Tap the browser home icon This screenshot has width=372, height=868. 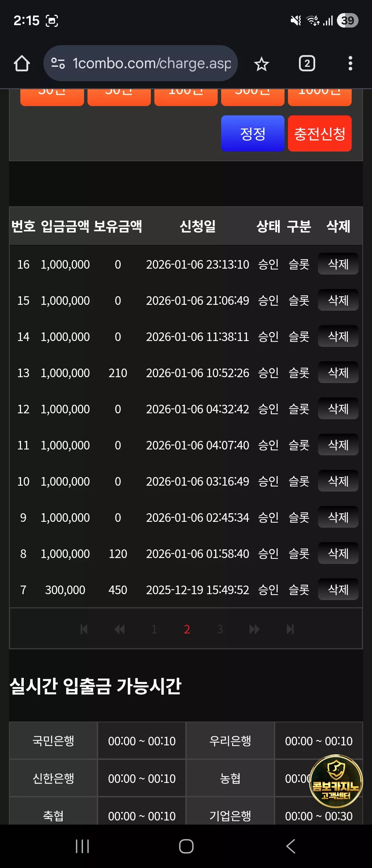coord(22,64)
